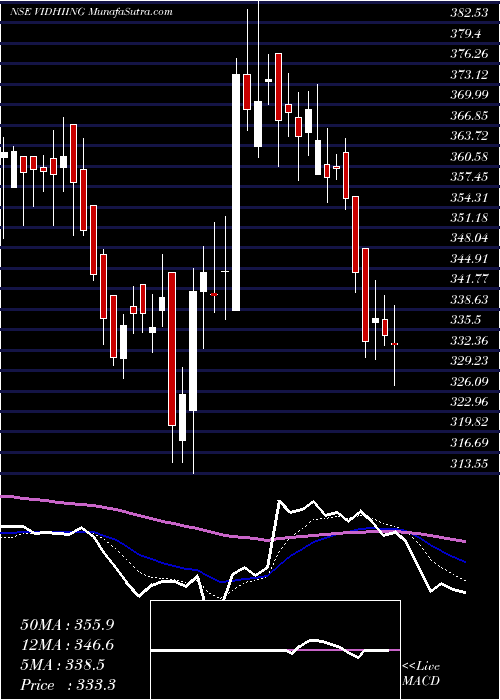Screen dimensions: 500x700
Task: Click the 316.69 price axis label
Action: [469, 443]
